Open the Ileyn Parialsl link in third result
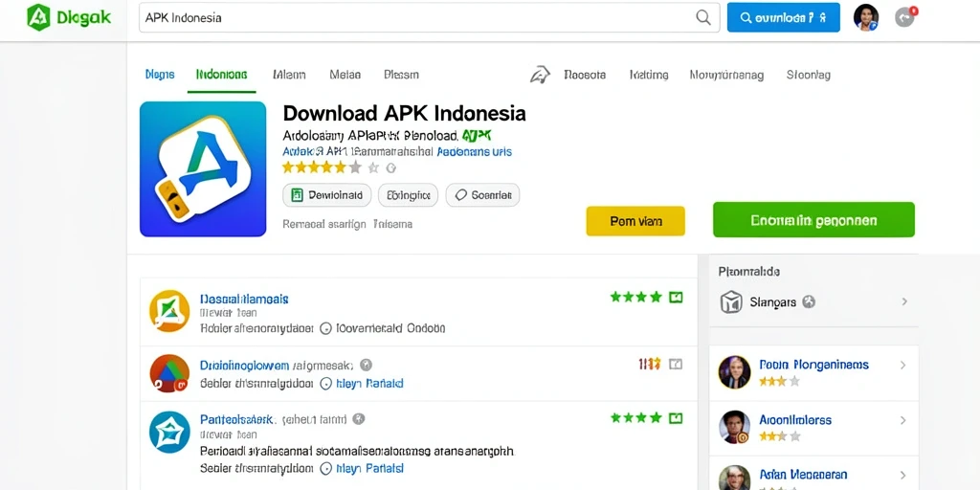The height and width of the screenshot is (490, 980). click(x=370, y=468)
